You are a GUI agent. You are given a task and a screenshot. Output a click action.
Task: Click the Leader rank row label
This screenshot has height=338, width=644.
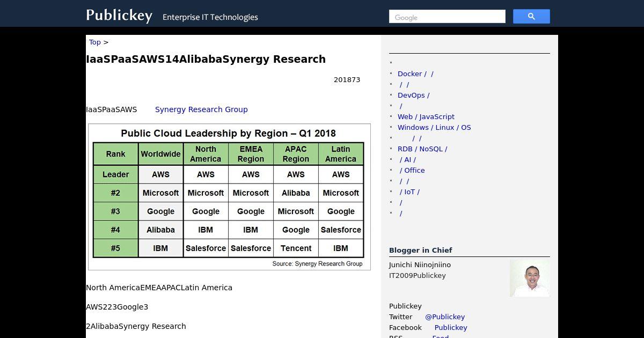tap(115, 174)
